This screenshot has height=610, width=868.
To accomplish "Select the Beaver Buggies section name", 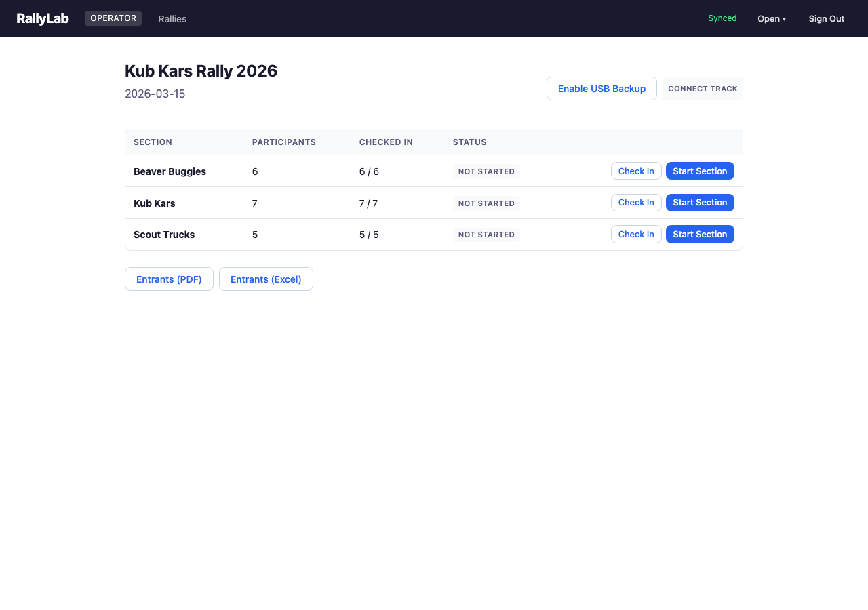I will [170, 171].
